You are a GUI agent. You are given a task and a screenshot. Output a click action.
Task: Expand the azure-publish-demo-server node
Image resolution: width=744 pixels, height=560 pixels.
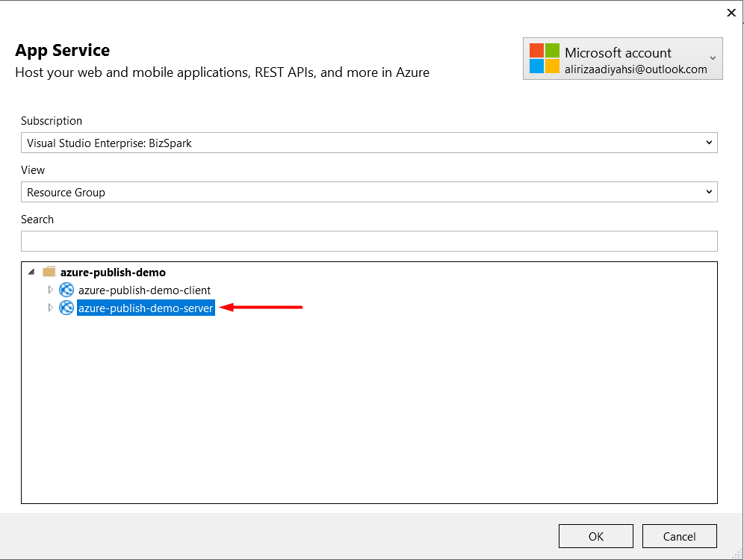click(x=50, y=308)
